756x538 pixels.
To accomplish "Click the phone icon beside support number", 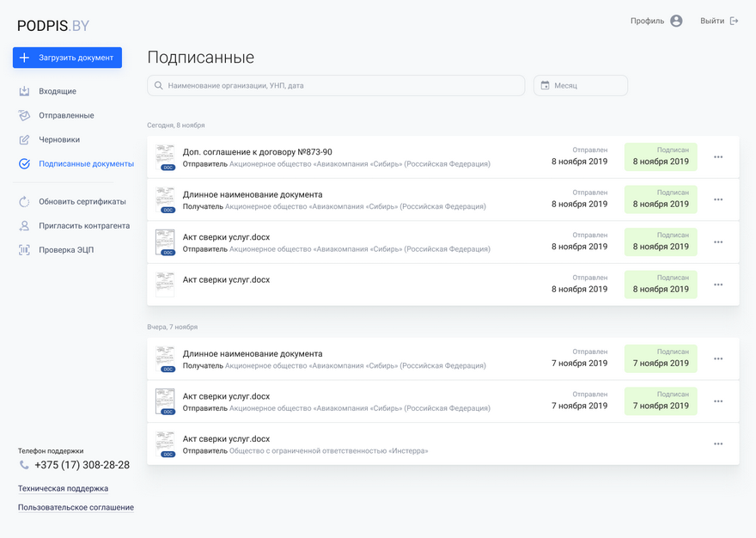I will (24, 465).
